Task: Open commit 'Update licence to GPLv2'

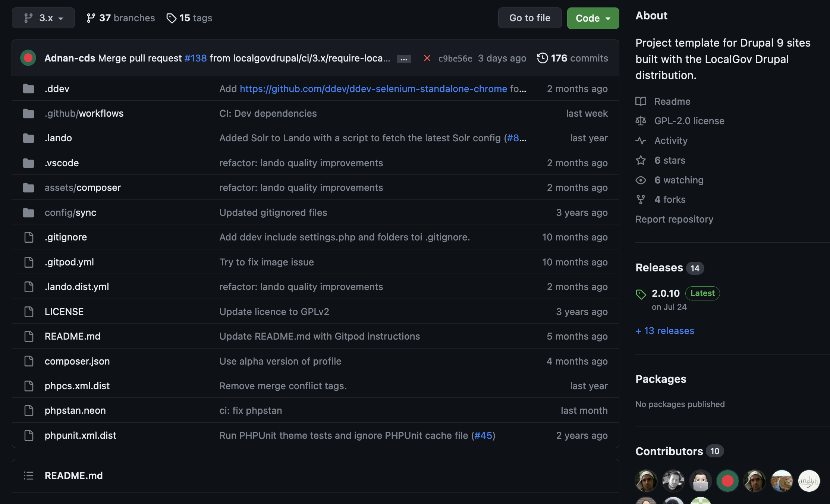Action: point(274,312)
